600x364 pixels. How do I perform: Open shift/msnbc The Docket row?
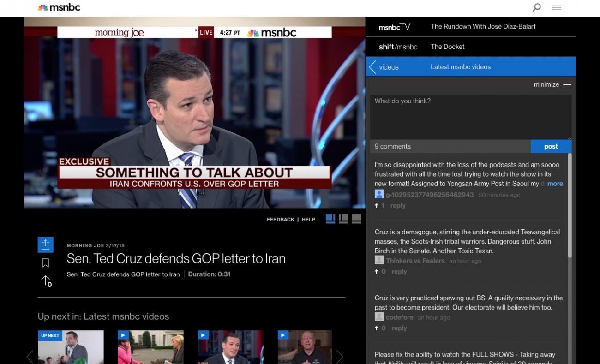tap(470, 47)
